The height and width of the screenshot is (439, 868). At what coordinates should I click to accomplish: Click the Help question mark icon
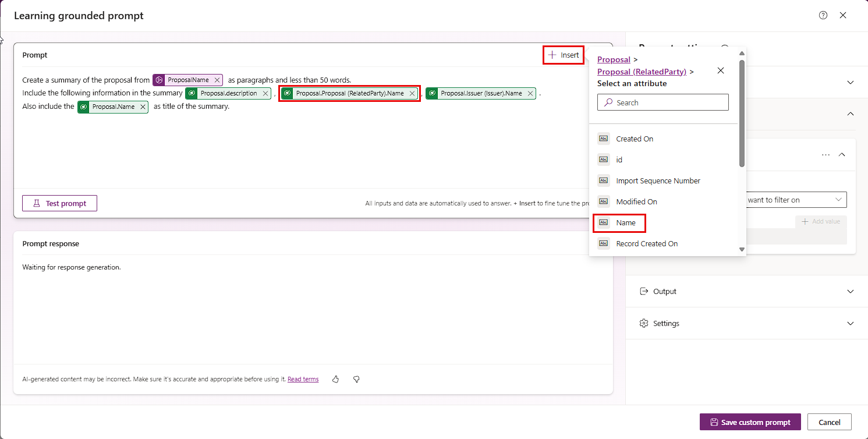[x=823, y=15]
